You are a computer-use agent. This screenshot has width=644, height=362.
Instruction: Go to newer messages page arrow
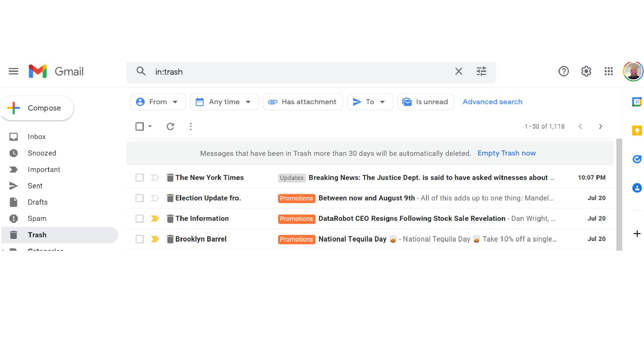(x=580, y=127)
